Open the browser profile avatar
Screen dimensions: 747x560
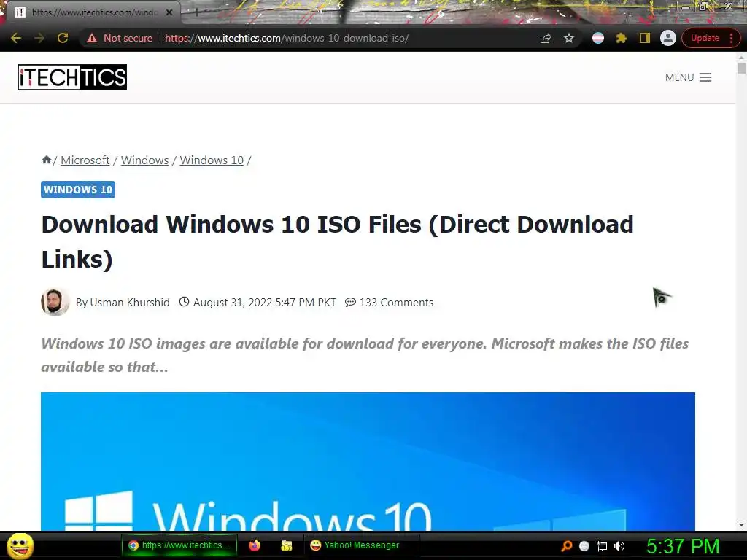pos(668,38)
